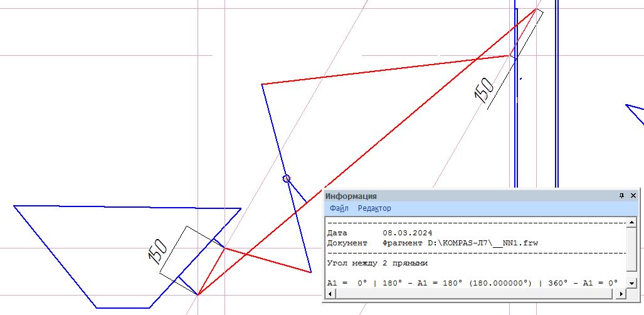Screen dimensions: 644x315
Task: Close the Информация panel
Action: click(633, 196)
